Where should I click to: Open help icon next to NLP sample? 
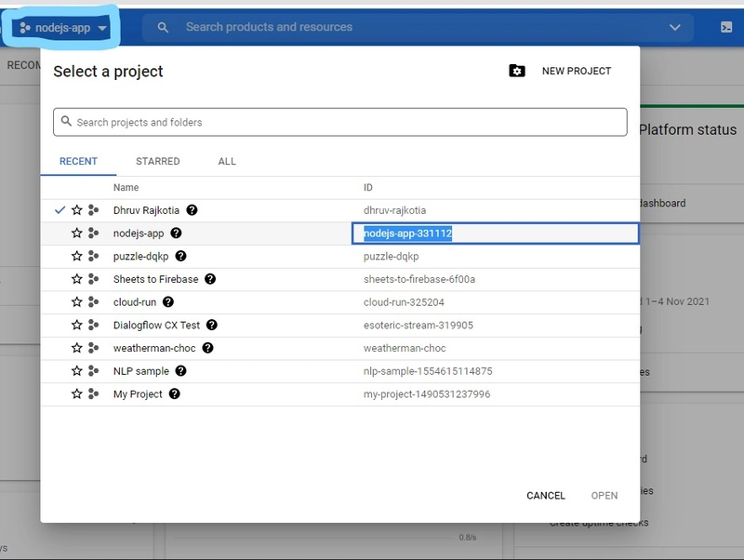tap(180, 370)
